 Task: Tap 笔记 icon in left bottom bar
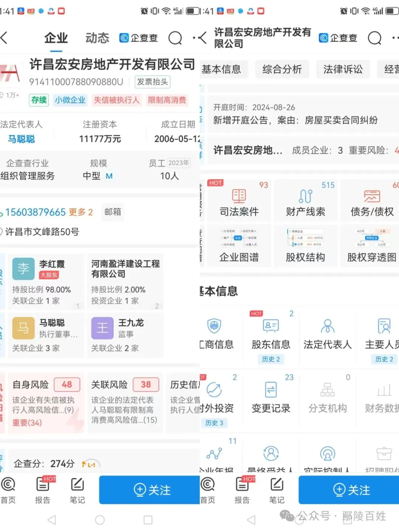[77, 484]
